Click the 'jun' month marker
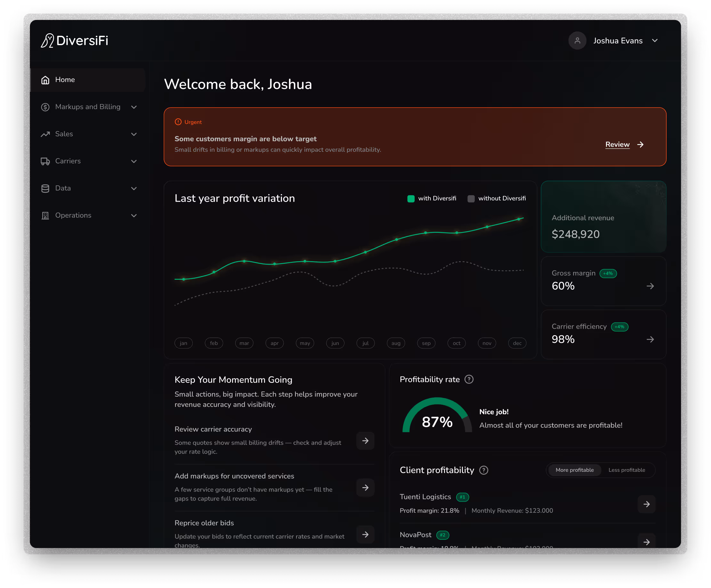The image size is (711, 588). coord(335,343)
